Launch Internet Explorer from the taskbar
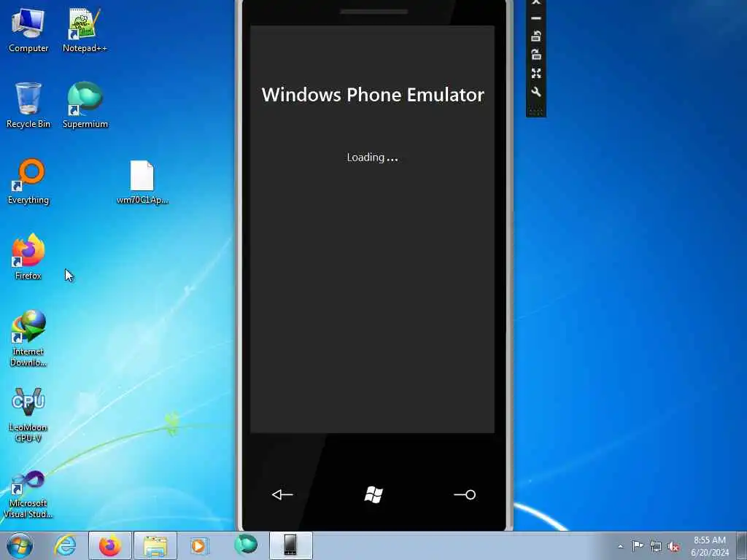Screen dimensions: 747x560 coord(65,545)
